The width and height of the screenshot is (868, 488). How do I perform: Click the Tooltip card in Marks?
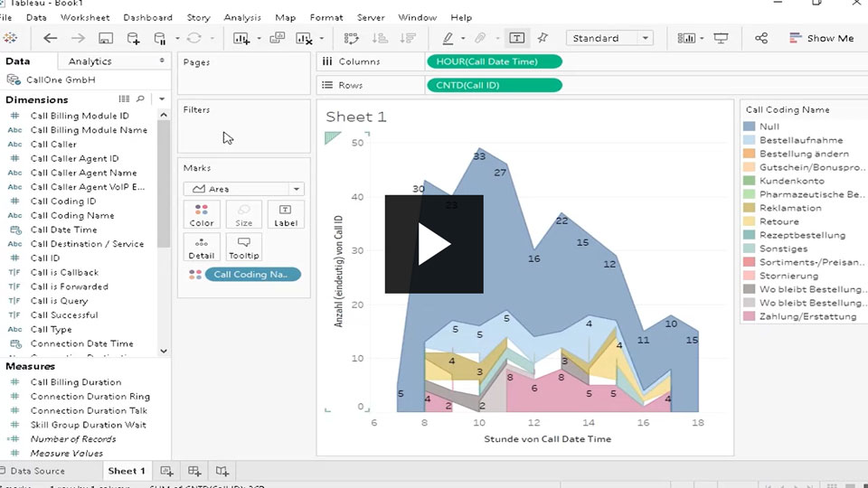(243, 248)
